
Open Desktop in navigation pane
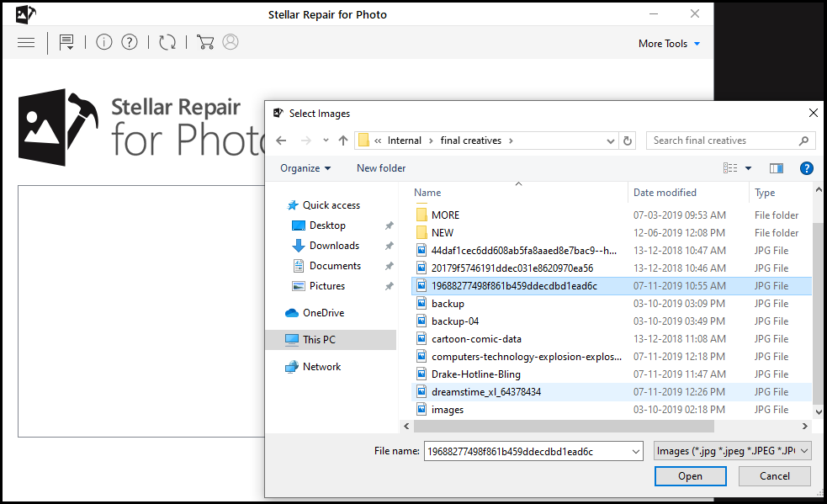click(327, 225)
